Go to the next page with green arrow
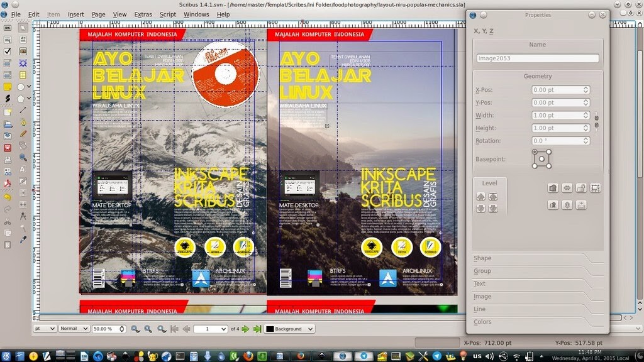644x362 pixels. click(245, 328)
